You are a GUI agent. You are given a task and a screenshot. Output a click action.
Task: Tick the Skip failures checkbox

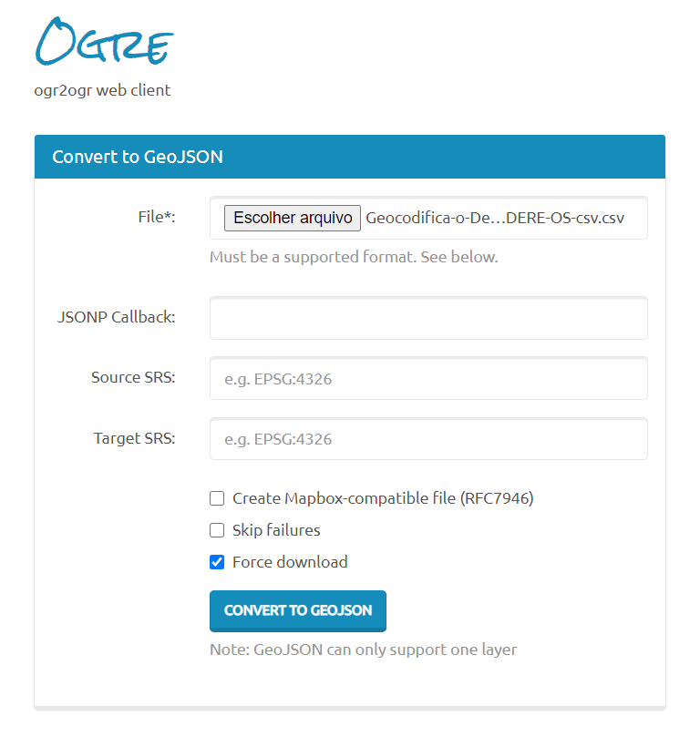[x=217, y=530]
